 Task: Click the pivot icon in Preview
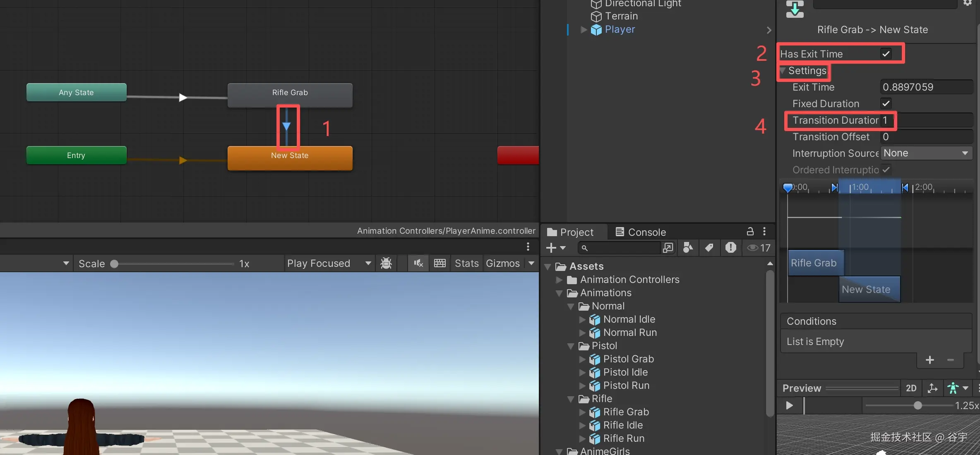(932, 388)
